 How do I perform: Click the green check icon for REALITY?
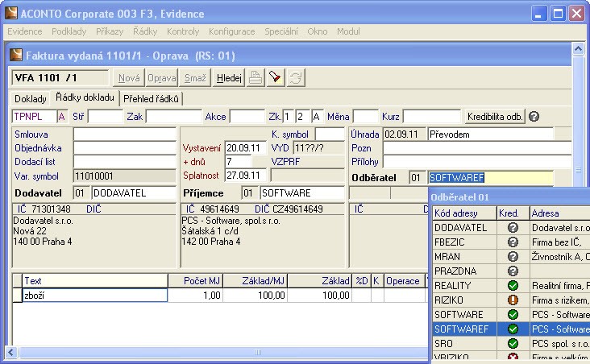[513, 286]
